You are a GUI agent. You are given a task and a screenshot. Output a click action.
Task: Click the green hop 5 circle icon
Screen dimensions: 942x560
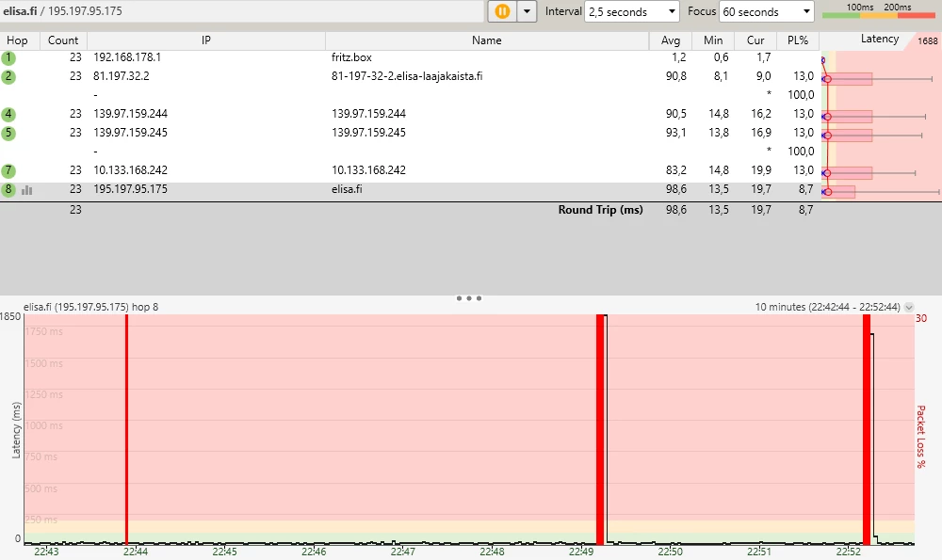(x=8, y=134)
